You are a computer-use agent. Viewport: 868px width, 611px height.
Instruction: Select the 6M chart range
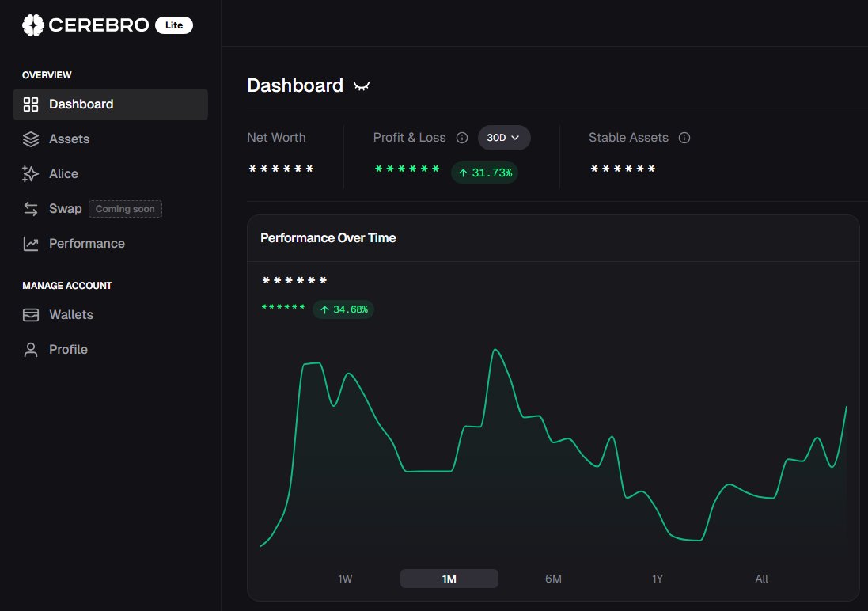point(553,578)
